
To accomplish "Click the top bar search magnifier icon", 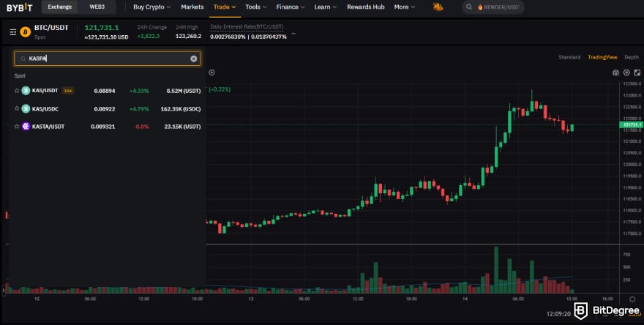I will tap(469, 7).
